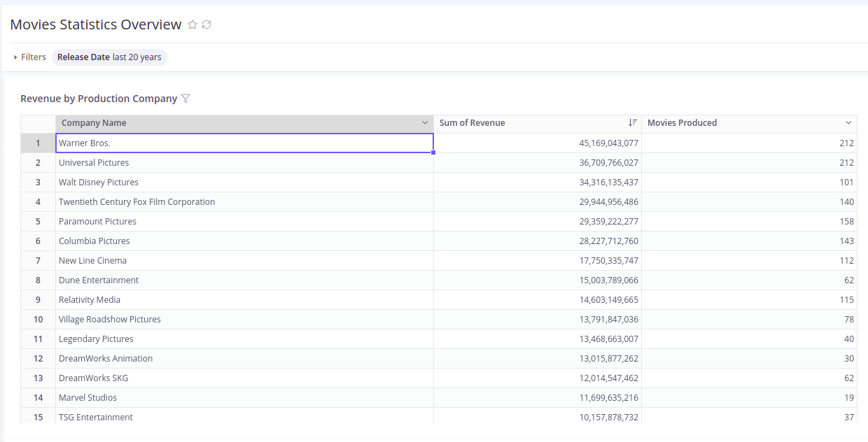
Task: Click revenue value 34,316,135,437
Action: click(x=538, y=182)
